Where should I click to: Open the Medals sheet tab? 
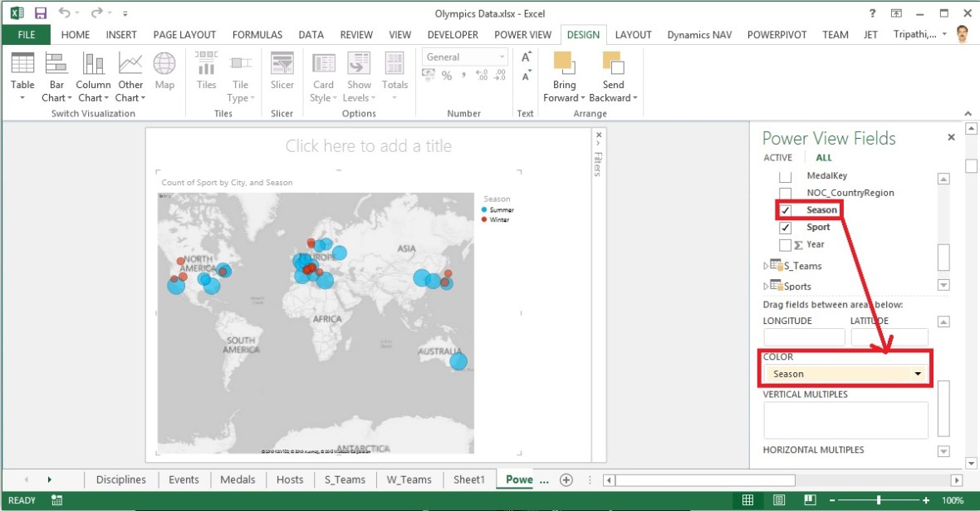click(238, 479)
